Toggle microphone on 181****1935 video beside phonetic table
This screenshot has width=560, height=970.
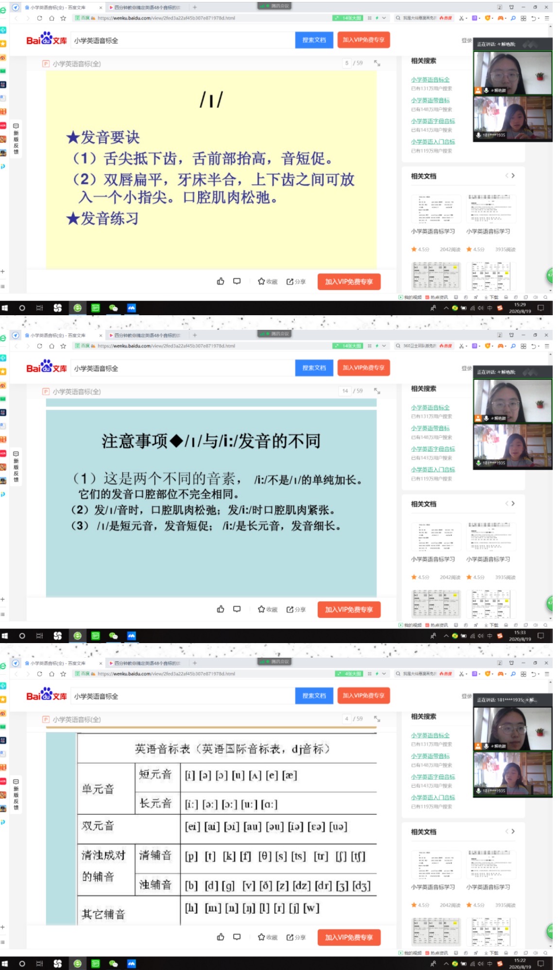(478, 791)
